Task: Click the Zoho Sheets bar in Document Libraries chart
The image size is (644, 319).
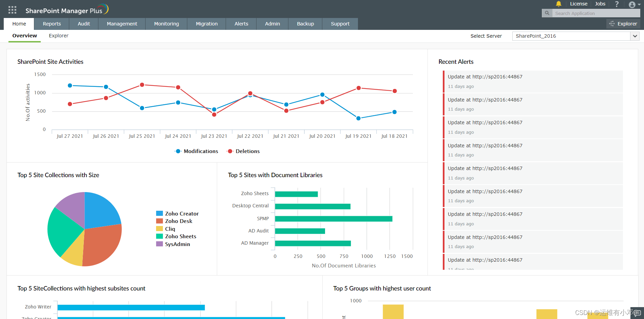Action: pyautogui.click(x=296, y=194)
